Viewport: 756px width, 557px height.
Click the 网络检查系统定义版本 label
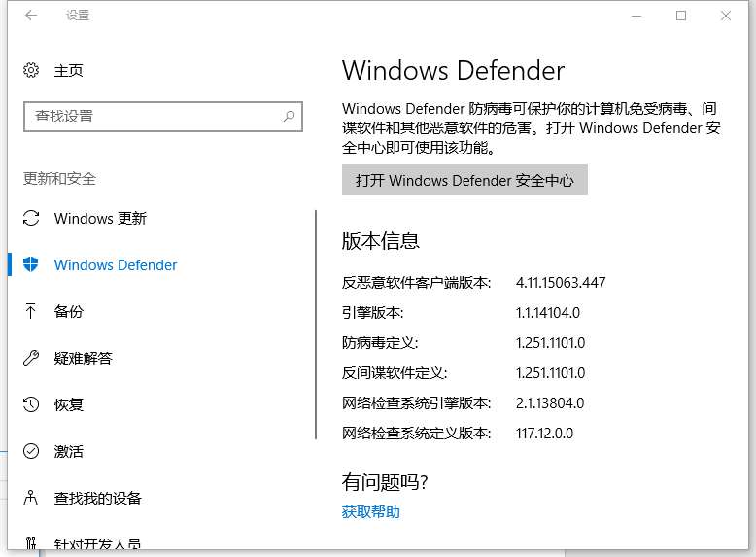tap(417, 434)
